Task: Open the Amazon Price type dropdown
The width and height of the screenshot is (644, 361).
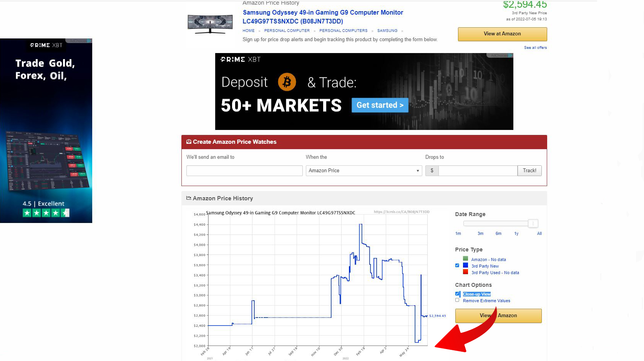Action: [x=363, y=171]
